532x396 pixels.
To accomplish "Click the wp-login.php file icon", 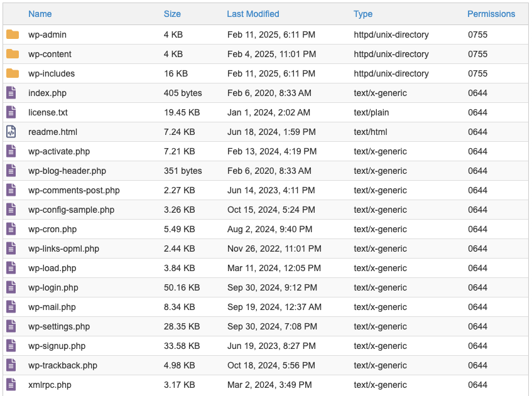I will click(11, 287).
